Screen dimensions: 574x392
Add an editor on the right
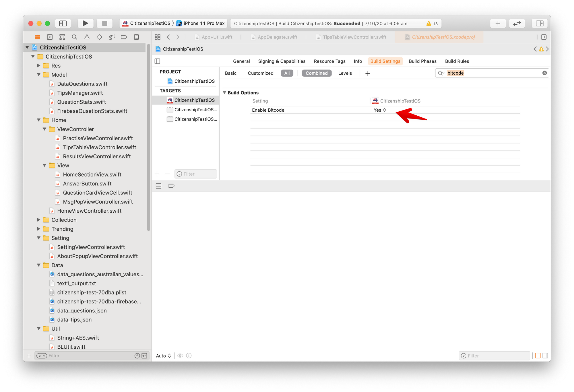point(544,37)
